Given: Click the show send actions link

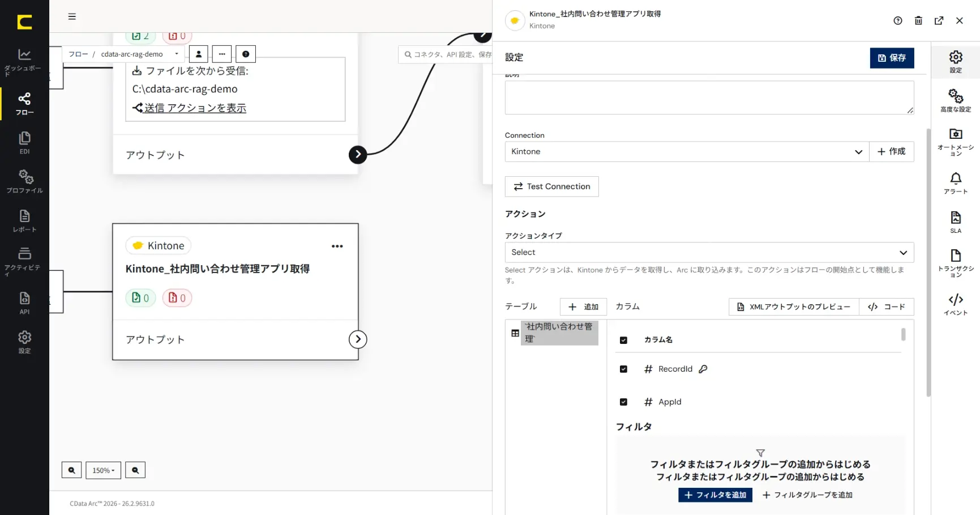Looking at the screenshot, I should [189, 108].
